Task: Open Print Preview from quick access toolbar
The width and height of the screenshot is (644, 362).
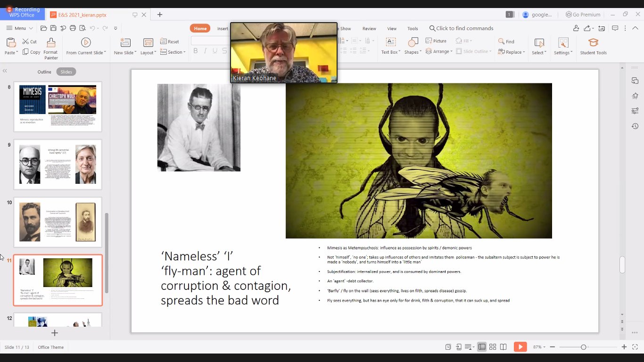Action: (x=82, y=28)
